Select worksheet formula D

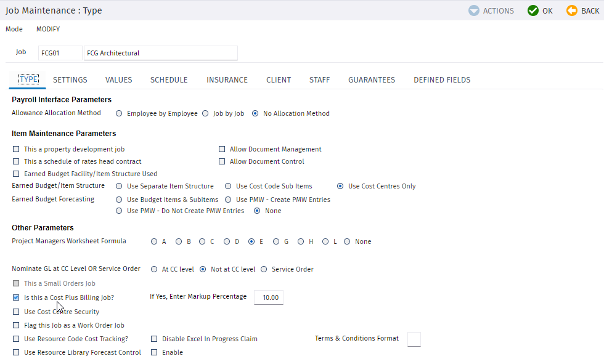coord(227,241)
